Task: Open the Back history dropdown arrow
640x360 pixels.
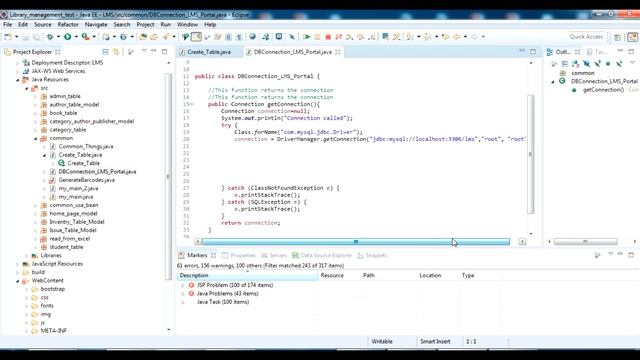Action: click(x=465, y=37)
